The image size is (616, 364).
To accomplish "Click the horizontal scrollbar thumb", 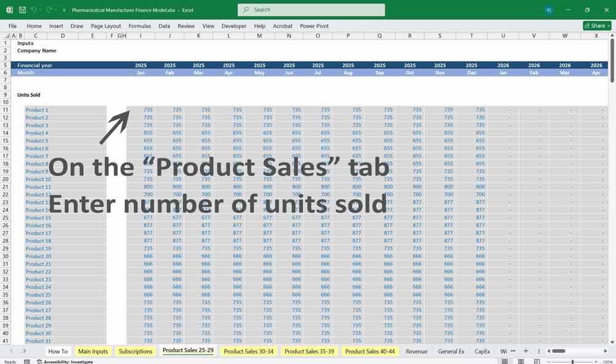I will click(x=559, y=351).
